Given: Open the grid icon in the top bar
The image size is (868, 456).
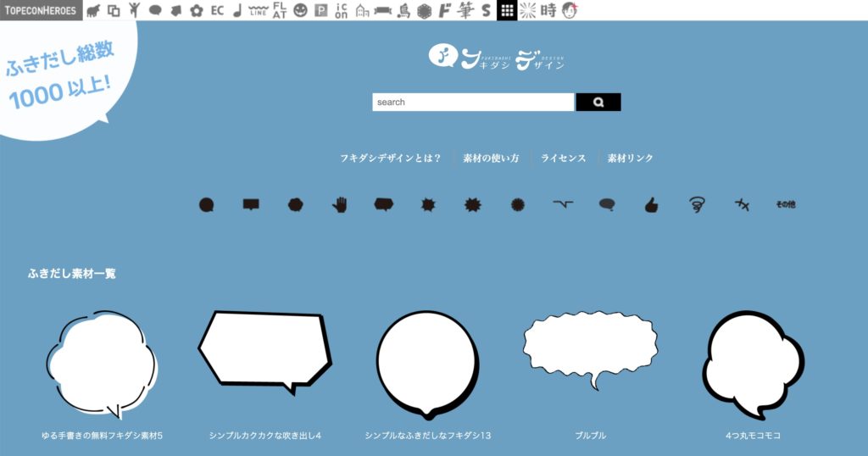Looking at the screenshot, I should pos(507,10).
